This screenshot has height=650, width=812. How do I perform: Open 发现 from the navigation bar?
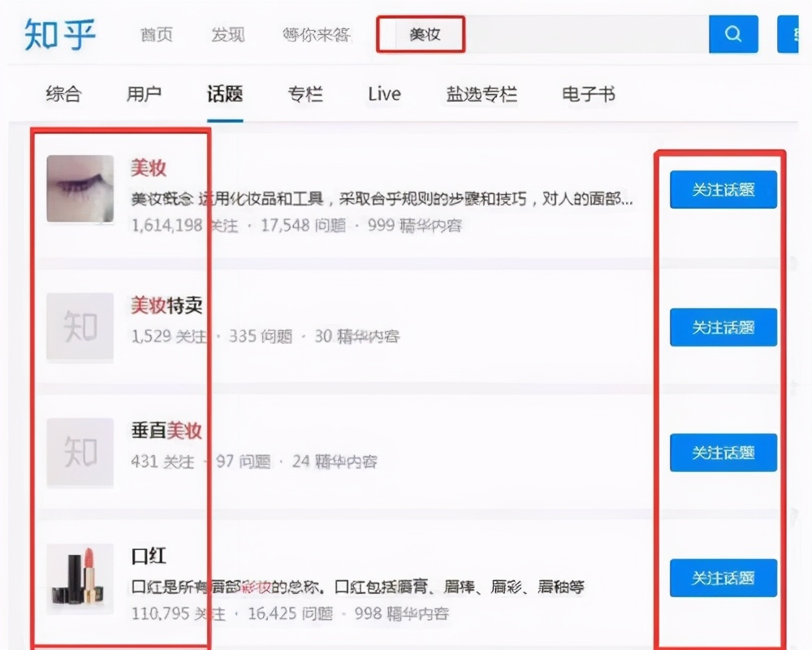[x=227, y=34]
